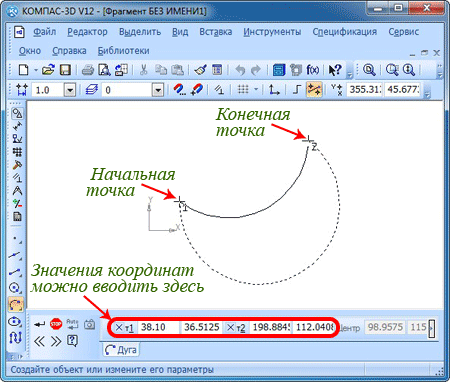
Task: Select the Line segment tool
Action: (x=16, y=272)
